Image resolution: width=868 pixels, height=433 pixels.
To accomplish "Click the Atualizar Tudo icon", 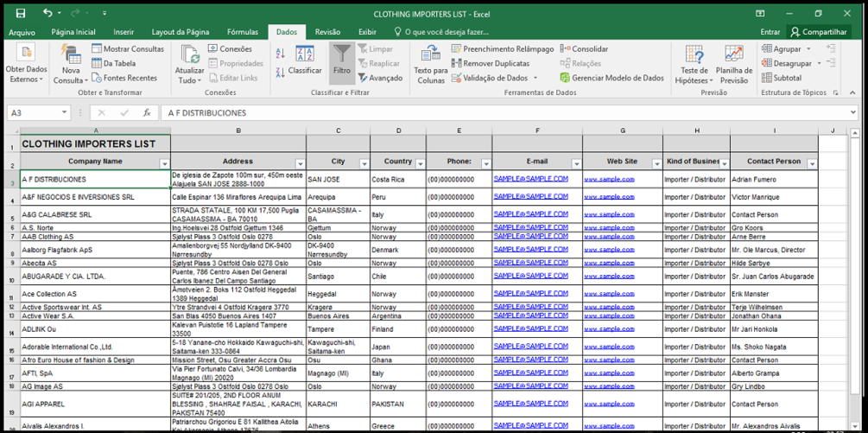I will [189, 65].
